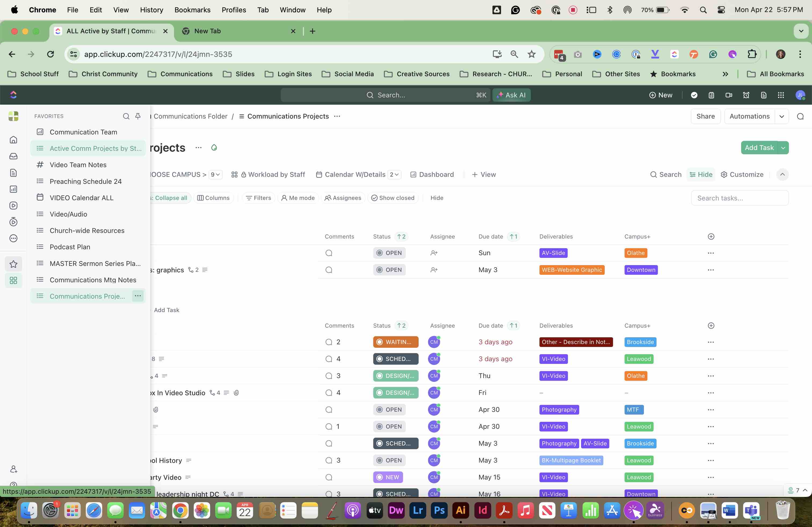Click the orange WEB-Website Graphic tag
Screen dimensions: 812x527
[572, 270]
